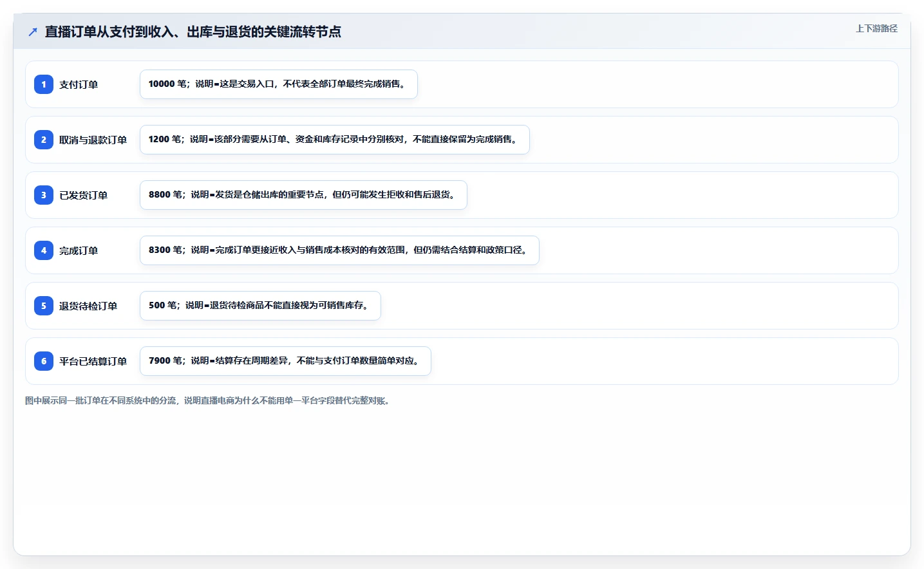Click the 退货待检订单 label

tap(88, 306)
